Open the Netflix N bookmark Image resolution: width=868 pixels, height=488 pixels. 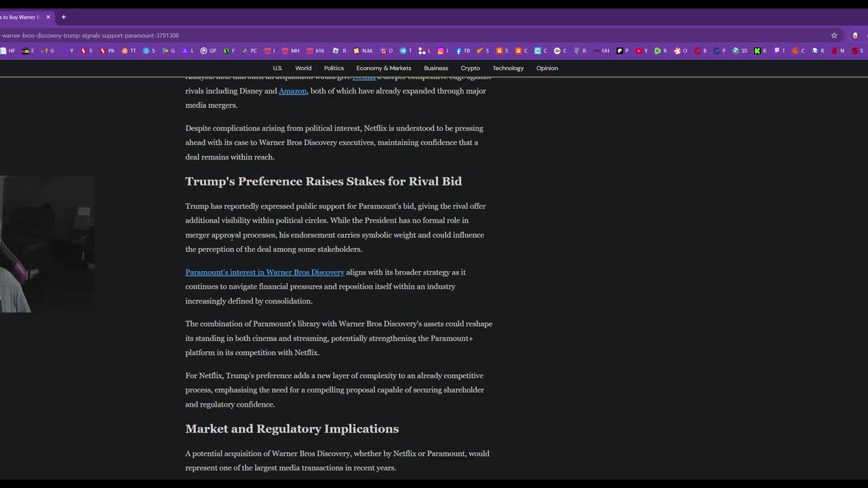[x=838, y=51]
